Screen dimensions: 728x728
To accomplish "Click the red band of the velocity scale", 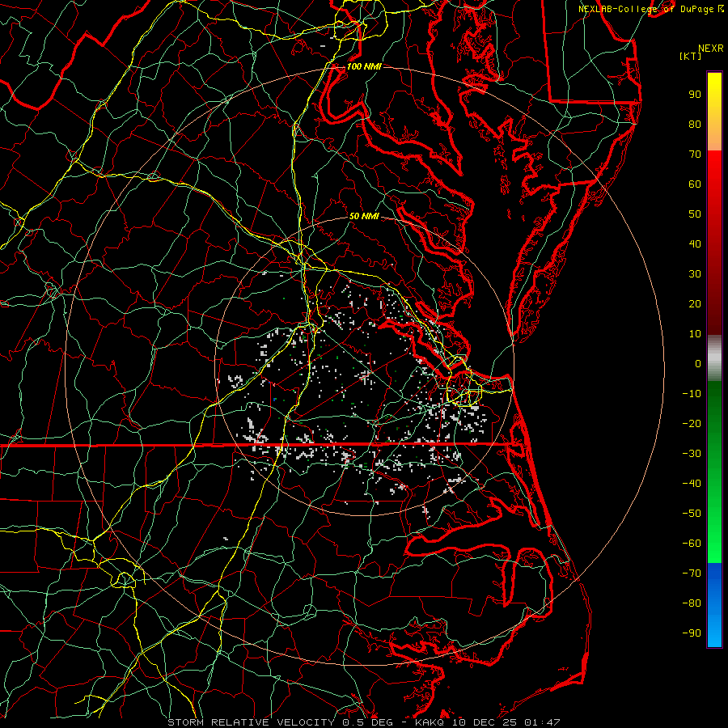I will (x=714, y=243).
